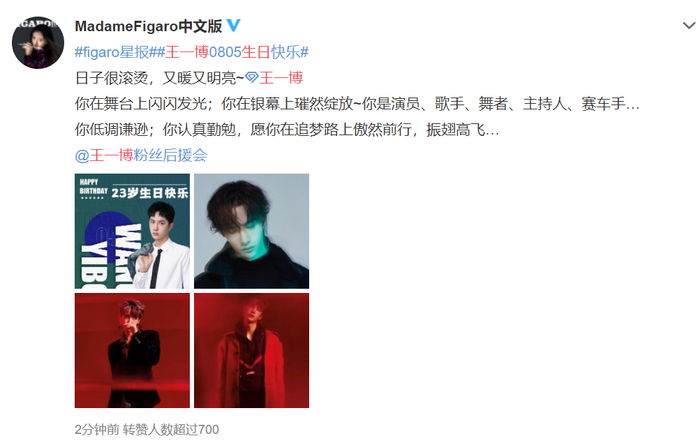This screenshot has height=440, width=700.
Task: Open red photo of man in coat
Action: click(x=251, y=350)
